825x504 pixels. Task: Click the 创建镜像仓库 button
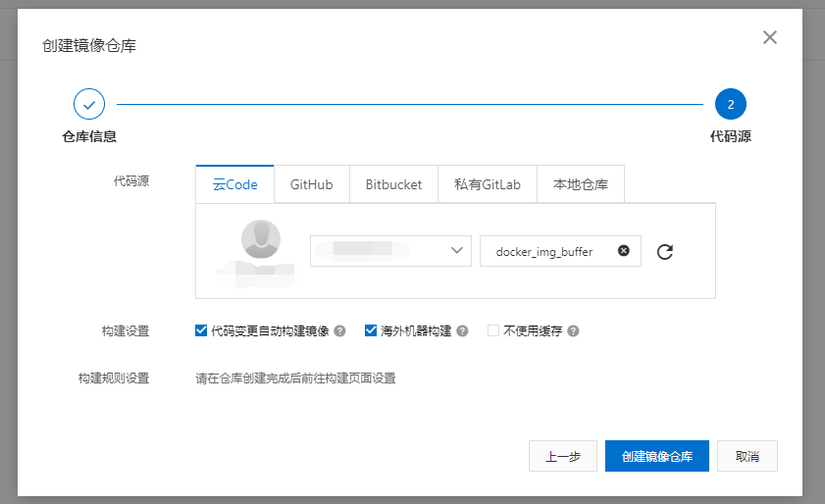657,456
